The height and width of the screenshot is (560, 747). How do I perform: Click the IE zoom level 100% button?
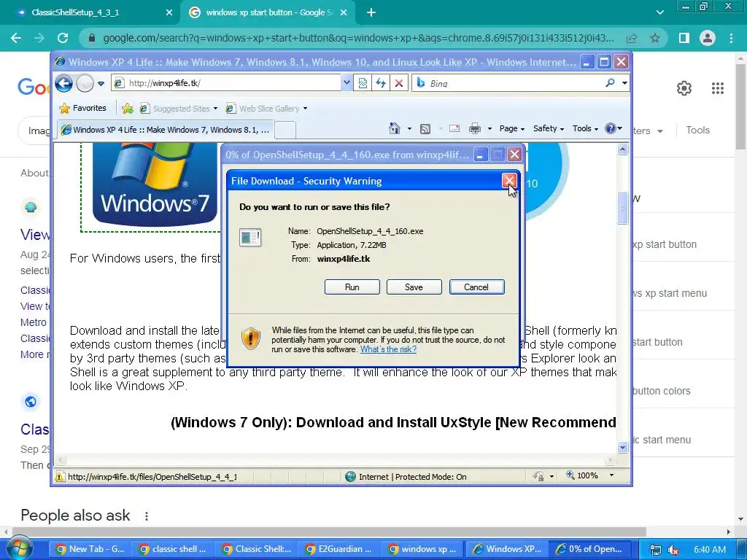tap(582, 475)
